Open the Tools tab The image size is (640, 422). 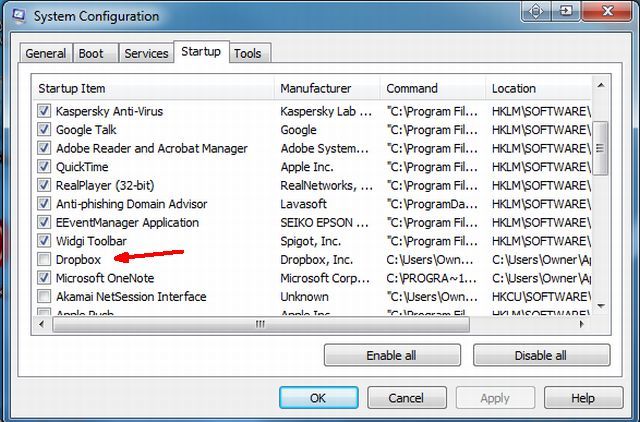pos(249,53)
